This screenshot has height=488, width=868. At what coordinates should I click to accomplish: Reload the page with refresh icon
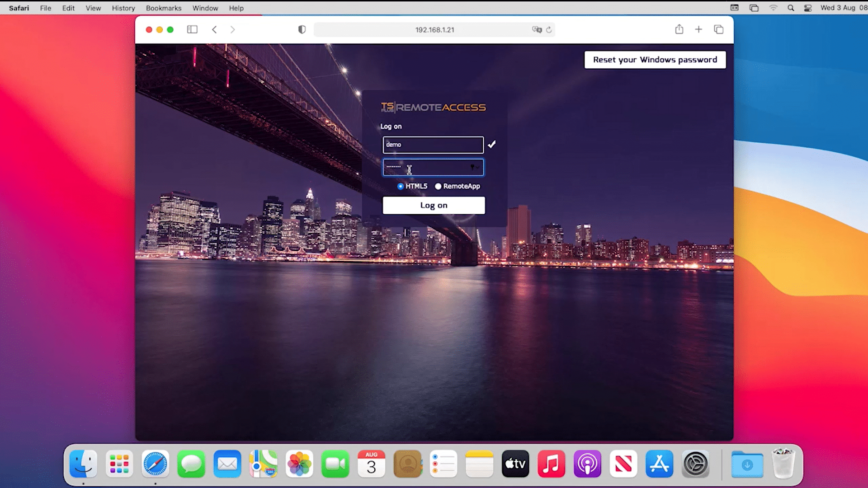tap(549, 29)
